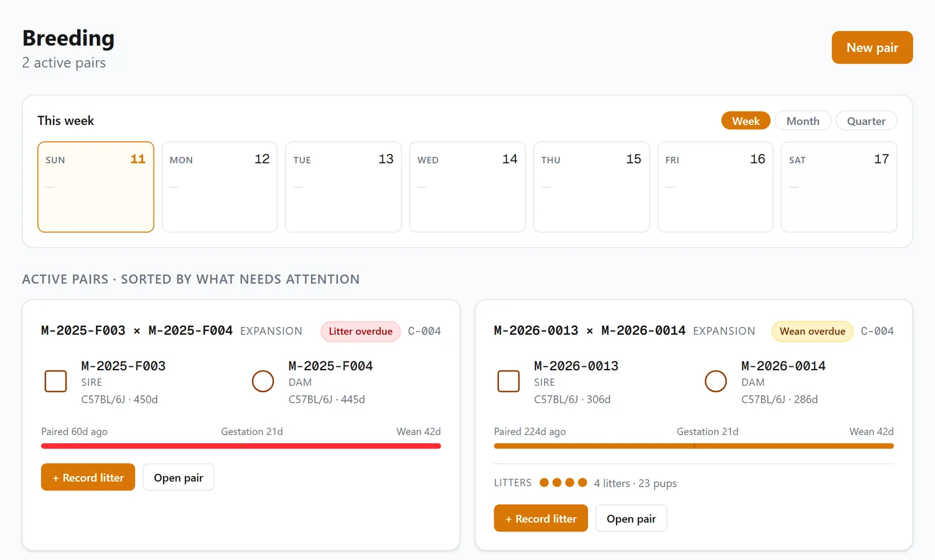Click the sire square icon for M-2025-F003
Image resolution: width=935 pixels, height=560 pixels.
coord(56,381)
